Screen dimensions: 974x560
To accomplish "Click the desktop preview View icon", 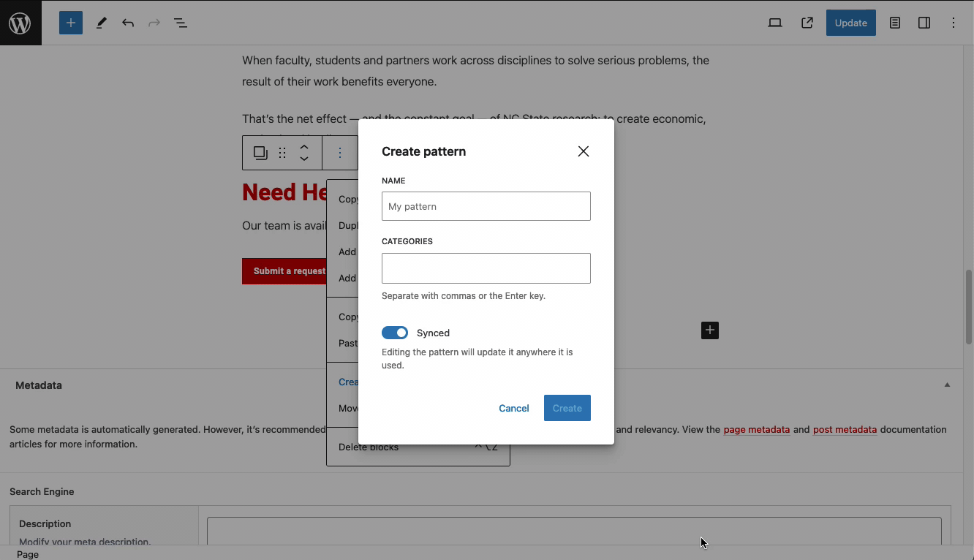I will 775,23.
